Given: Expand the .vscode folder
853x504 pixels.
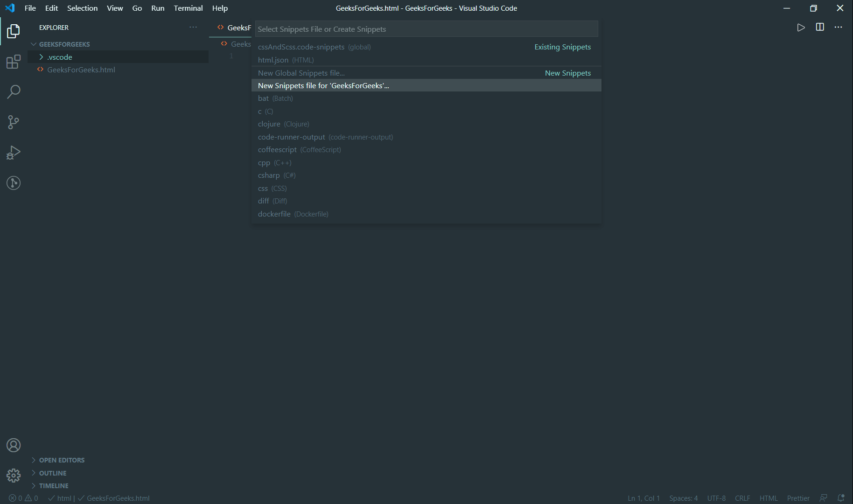Looking at the screenshot, I should pos(118,57).
